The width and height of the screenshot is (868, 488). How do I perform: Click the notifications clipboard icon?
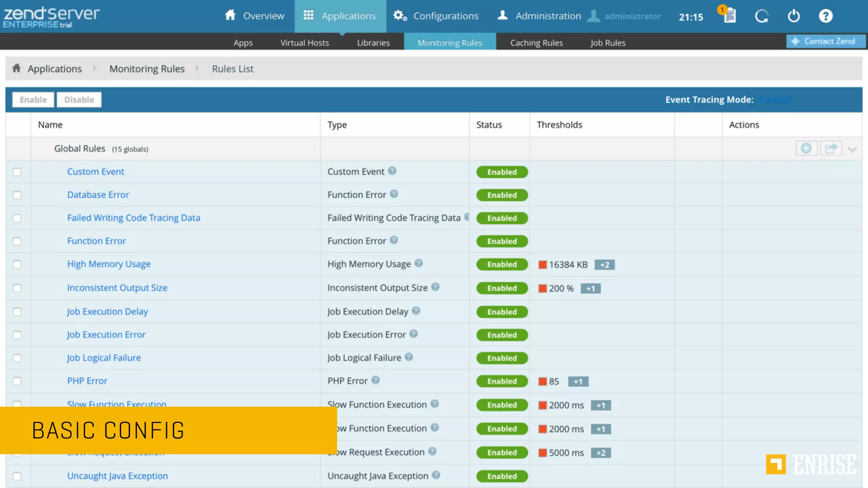tap(729, 16)
